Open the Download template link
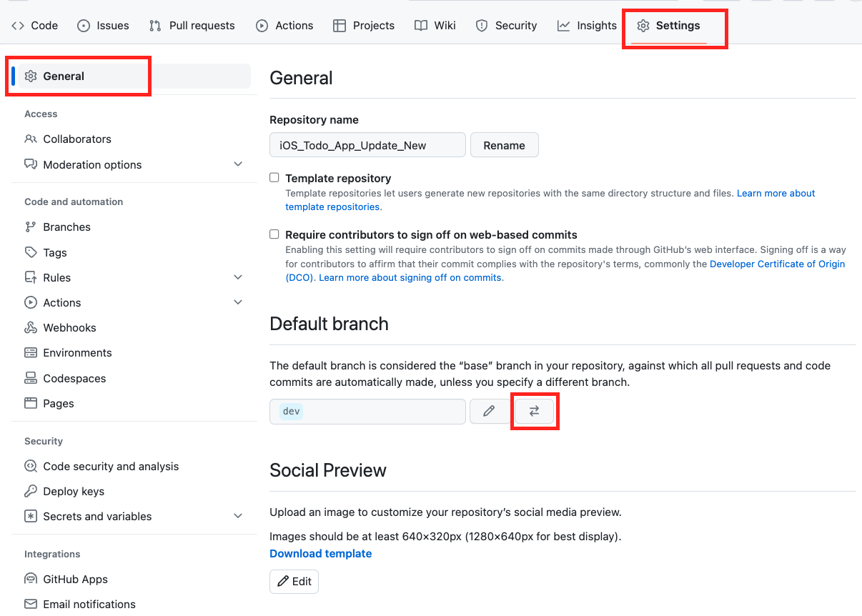The height and width of the screenshot is (616, 862). point(320,554)
